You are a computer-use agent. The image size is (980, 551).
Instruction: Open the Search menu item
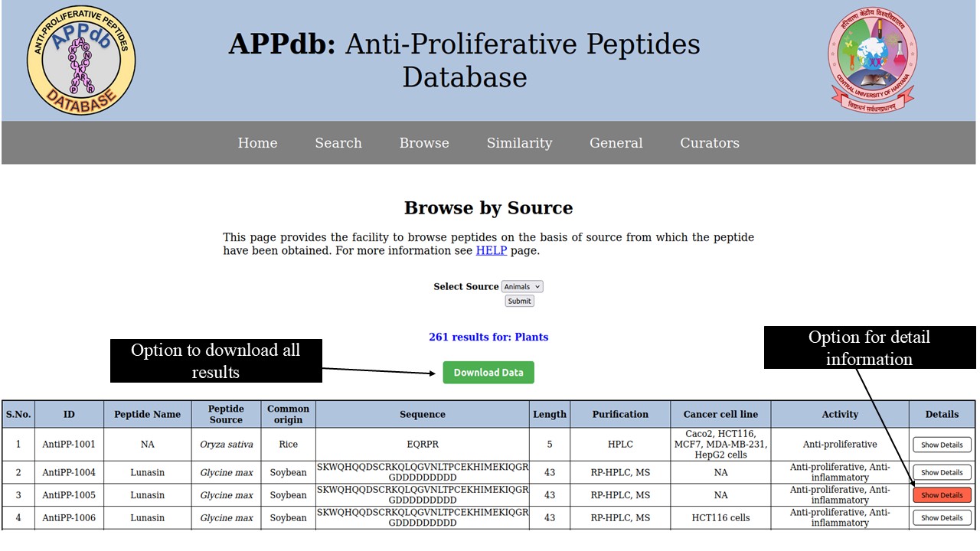point(338,143)
